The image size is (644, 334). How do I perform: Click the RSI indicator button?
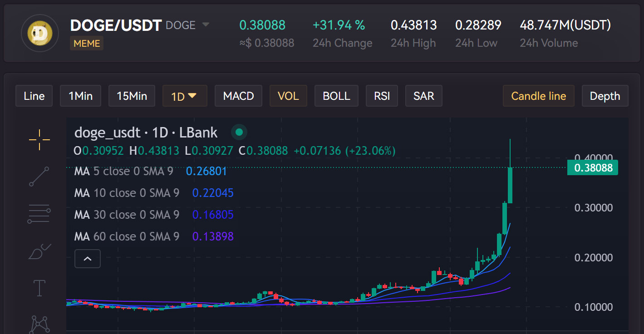coord(382,96)
